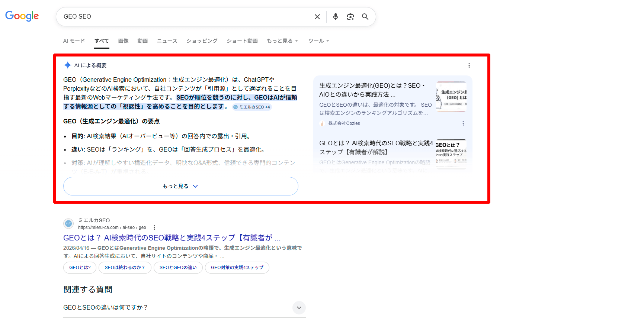The image size is (644, 320).
Task: Open GEOとは? AI検索時代 source card title
Action: (376, 148)
